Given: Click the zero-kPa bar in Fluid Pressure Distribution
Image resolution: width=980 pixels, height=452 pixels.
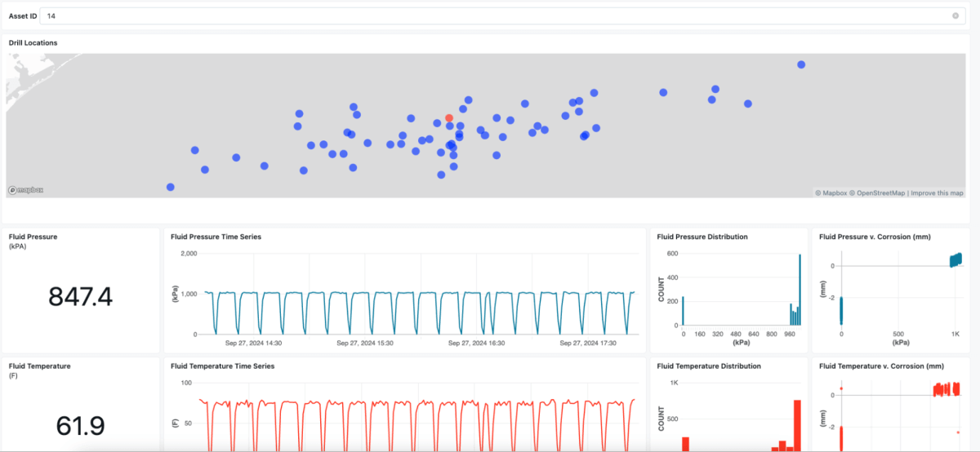Looking at the screenshot, I should pyautogui.click(x=683, y=311).
